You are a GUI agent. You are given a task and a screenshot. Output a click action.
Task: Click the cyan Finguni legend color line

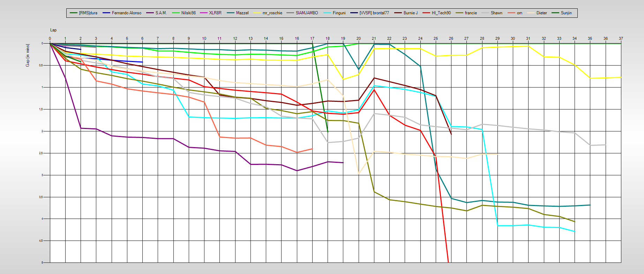point(327,13)
